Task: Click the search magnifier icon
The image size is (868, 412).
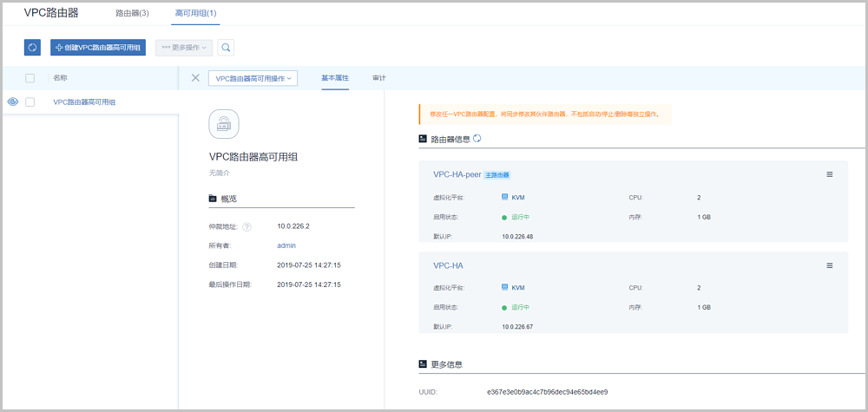Action: [226, 48]
